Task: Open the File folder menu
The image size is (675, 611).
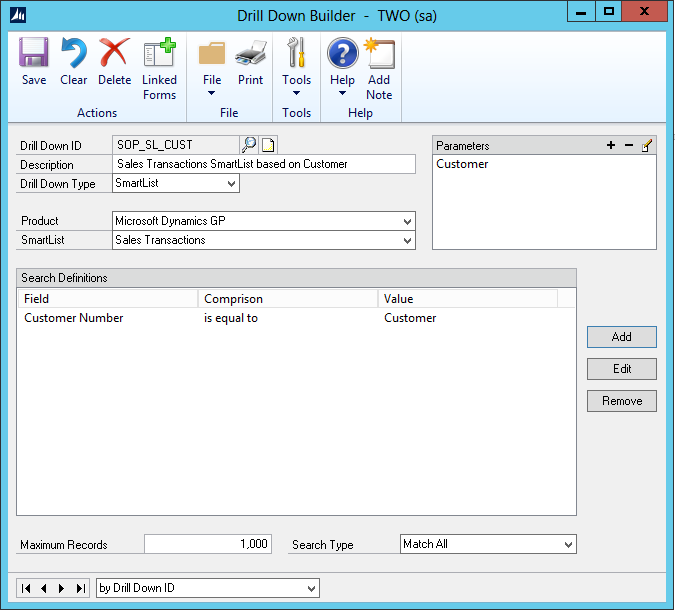Action: click(x=212, y=53)
